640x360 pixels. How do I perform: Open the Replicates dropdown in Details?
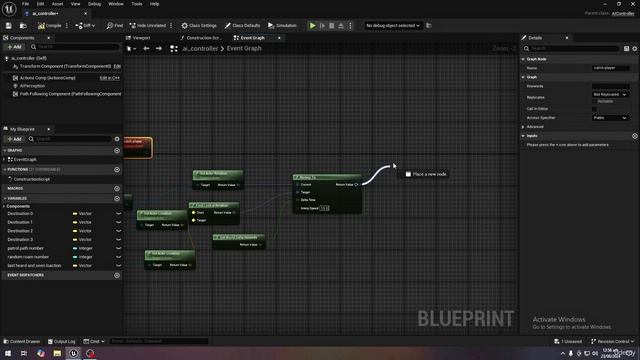(610, 95)
